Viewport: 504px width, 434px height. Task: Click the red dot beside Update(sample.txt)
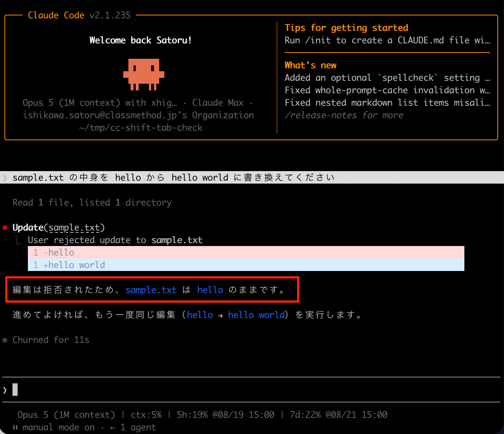(5, 228)
